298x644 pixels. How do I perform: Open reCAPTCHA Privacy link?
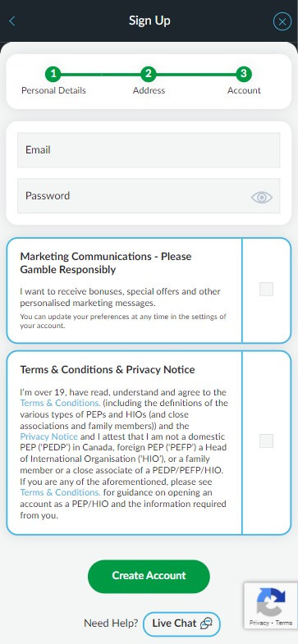pyautogui.click(x=259, y=623)
